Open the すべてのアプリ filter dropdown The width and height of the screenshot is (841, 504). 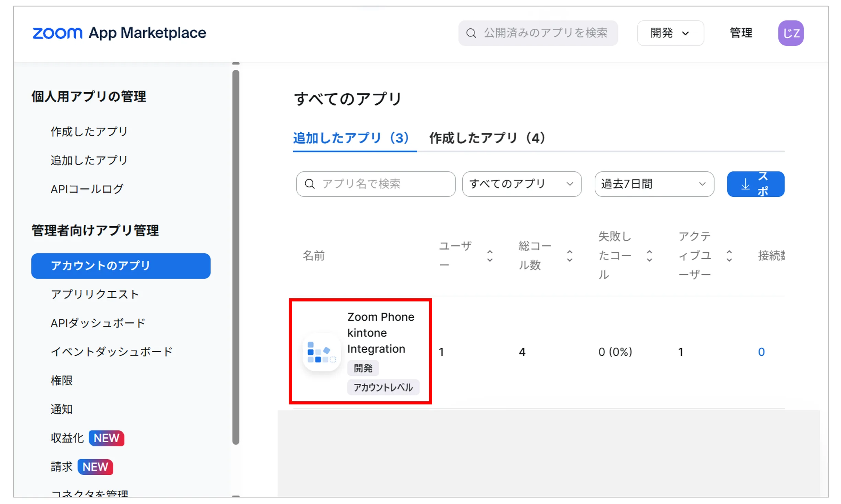tap(522, 184)
